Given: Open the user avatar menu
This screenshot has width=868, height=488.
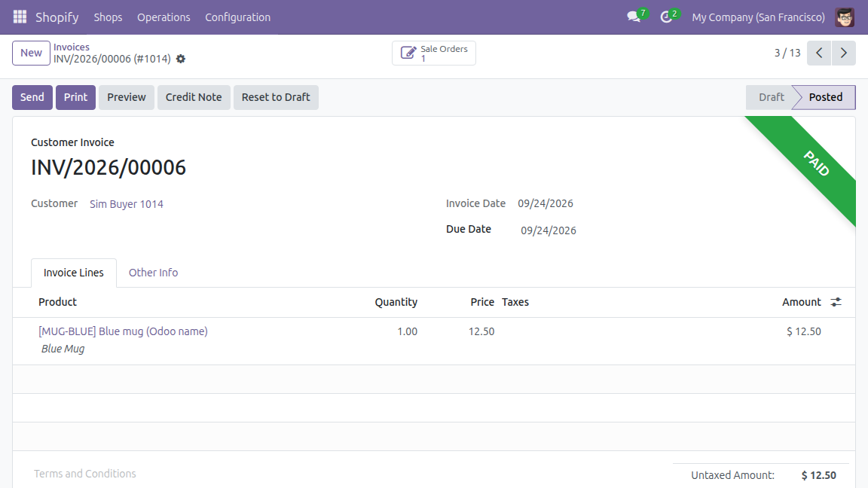Looking at the screenshot, I should click(x=845, y=17).
